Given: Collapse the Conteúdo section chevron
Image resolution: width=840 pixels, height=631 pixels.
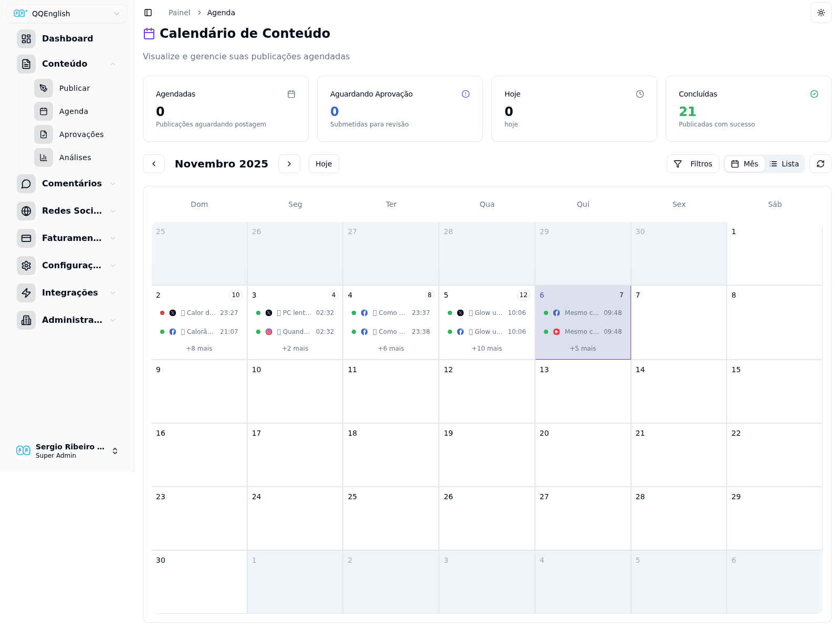Looking at the screenshot, I should (113, 64).
